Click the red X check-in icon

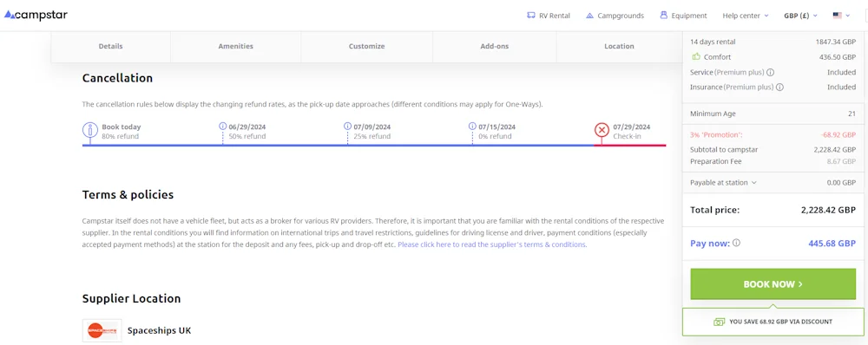click(x=602, y=131)
